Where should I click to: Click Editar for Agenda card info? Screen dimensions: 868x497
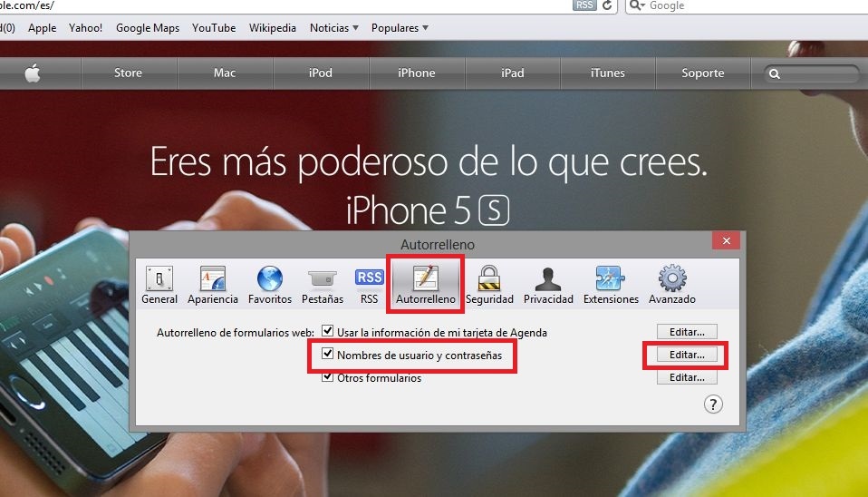pyautogui.click(x=687, y=332)
